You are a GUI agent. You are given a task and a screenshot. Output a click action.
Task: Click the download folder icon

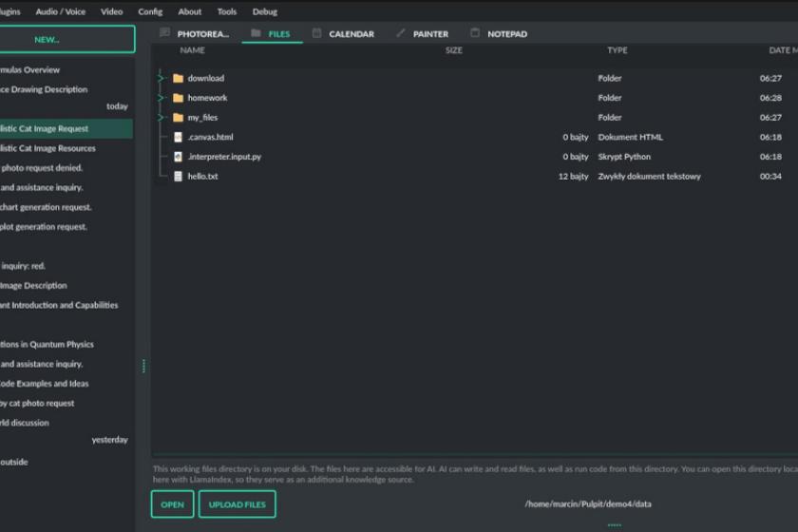(179, 79)
